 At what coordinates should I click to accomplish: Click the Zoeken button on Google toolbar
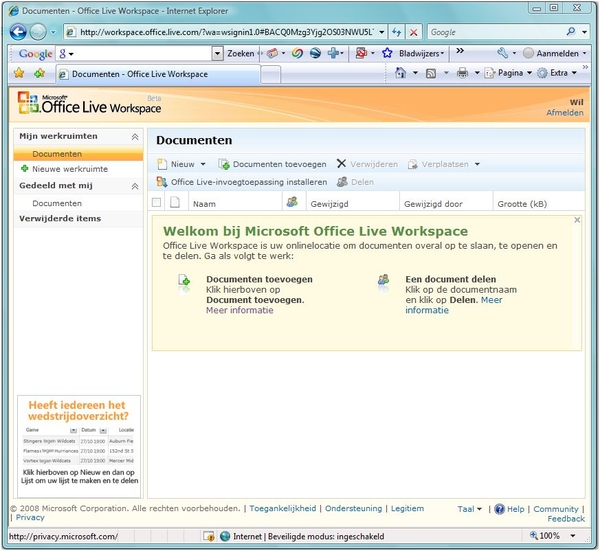(x=241, y=53)
